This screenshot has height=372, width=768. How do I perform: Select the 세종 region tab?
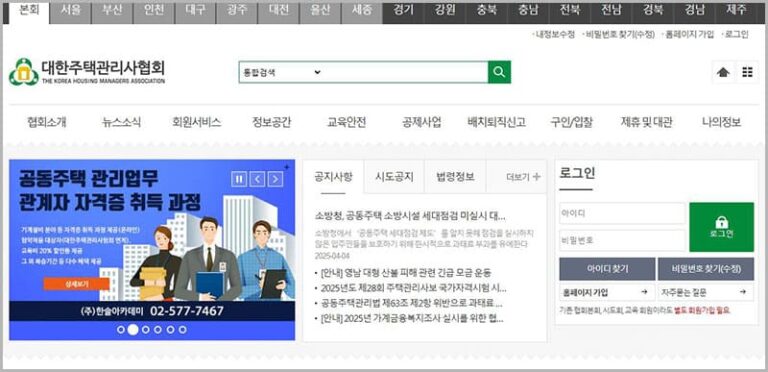(x=361, y=12)
